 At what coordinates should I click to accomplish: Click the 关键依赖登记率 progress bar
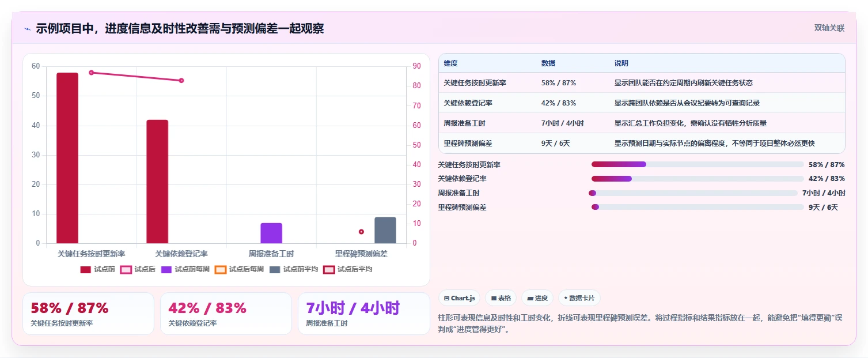[698, 179]
